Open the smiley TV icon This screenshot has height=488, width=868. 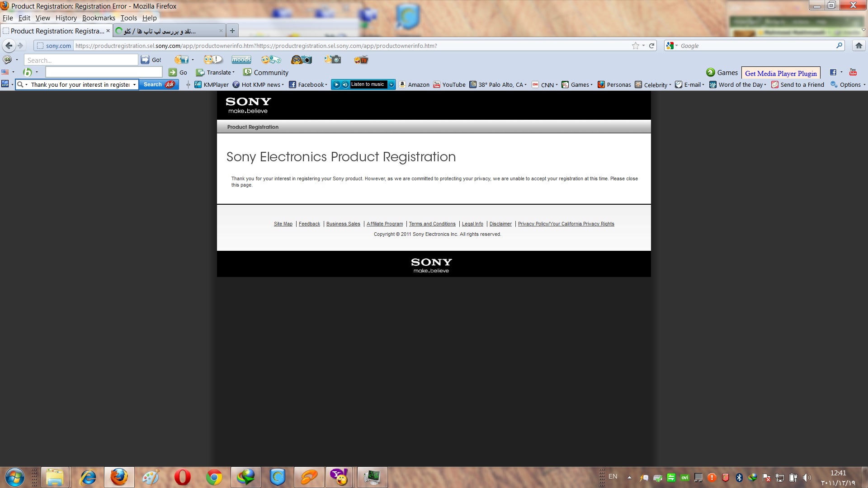click(361, 60)
